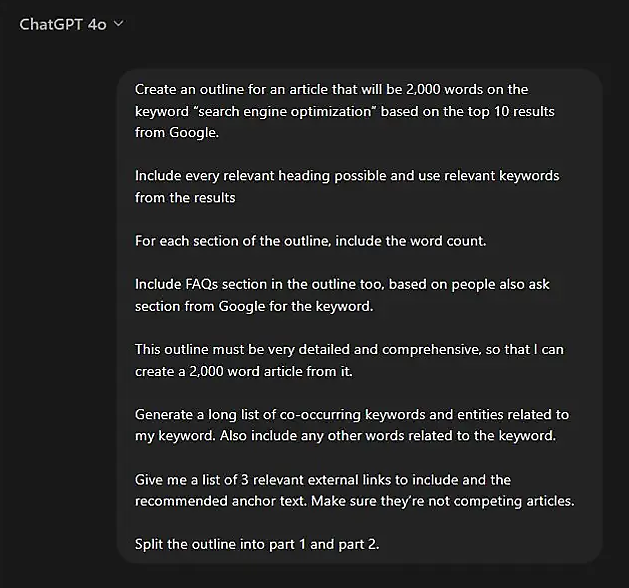Image resolution: width=629 pixels, height=588 pixels.
Task: Click the 'For each section' sentence
Action: click(310, 241)
